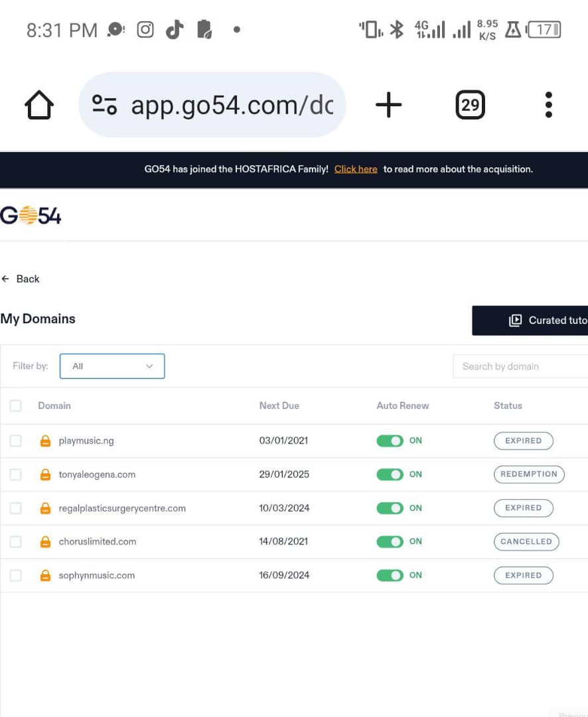588x717 pixels.
Task: Open domain sophynmusic.com
Action: click(x=96, y=575)
